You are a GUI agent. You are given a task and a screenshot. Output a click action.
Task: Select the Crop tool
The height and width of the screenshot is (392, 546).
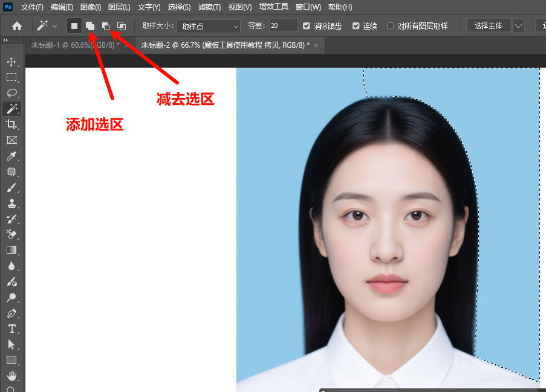coord(11,124)
